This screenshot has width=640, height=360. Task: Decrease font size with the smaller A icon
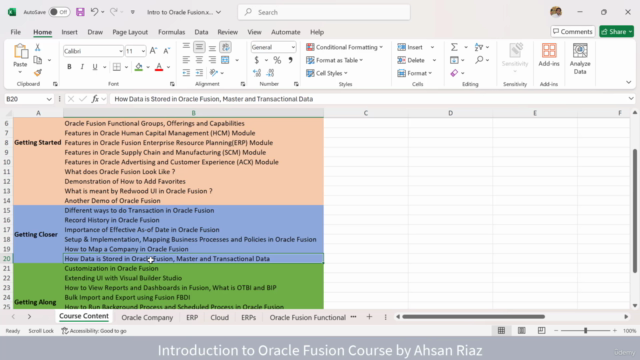pyautogui.click(x=167, y=51)
